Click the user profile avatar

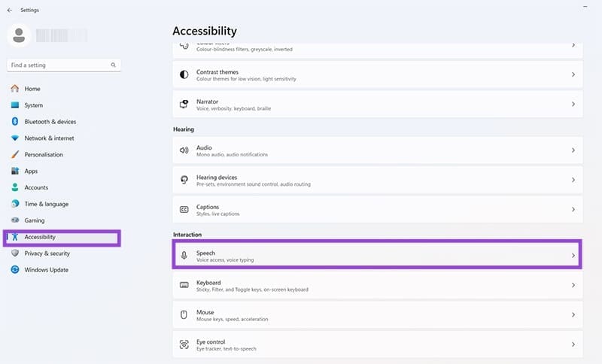(x=20, y=35)
